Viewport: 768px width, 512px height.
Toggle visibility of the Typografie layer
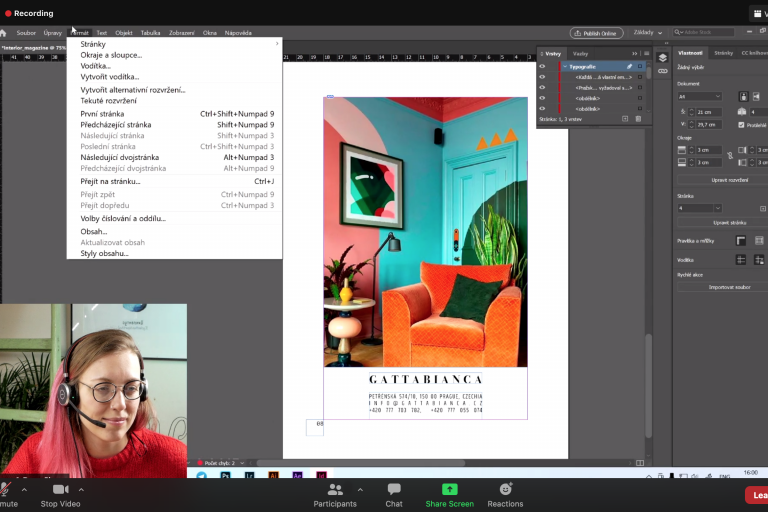[542, 66]
